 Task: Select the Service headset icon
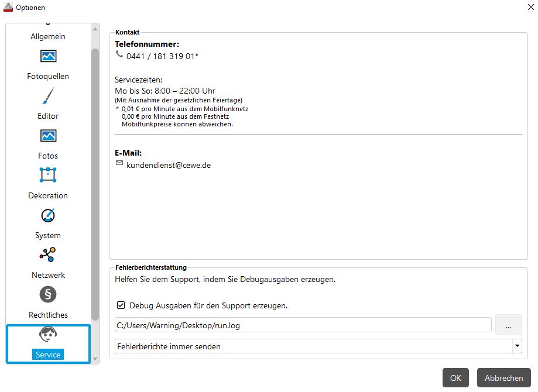pos(47,335)
